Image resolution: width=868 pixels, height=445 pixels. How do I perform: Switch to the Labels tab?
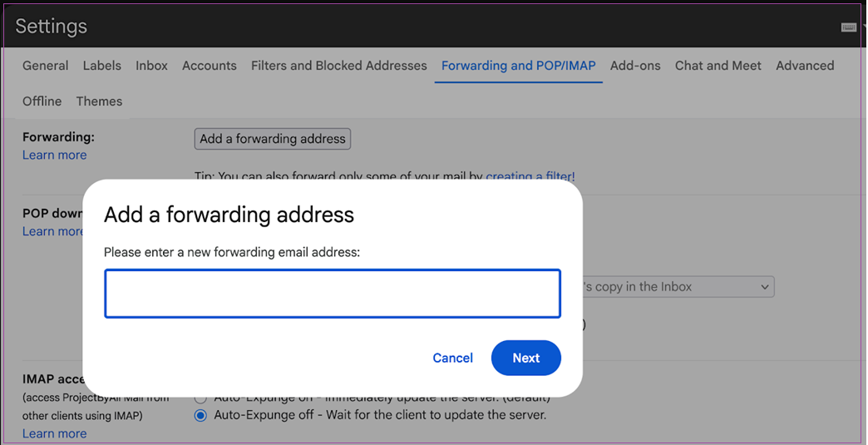coord(101,66)
